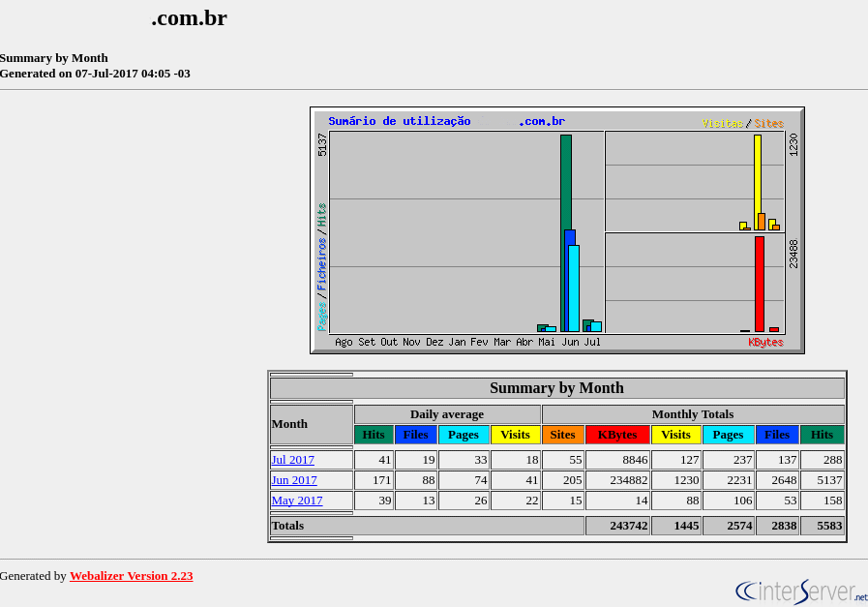Screen dimensions: 868x607
Task: Click the tall red June KBytes bar
Action: [760, 284]
